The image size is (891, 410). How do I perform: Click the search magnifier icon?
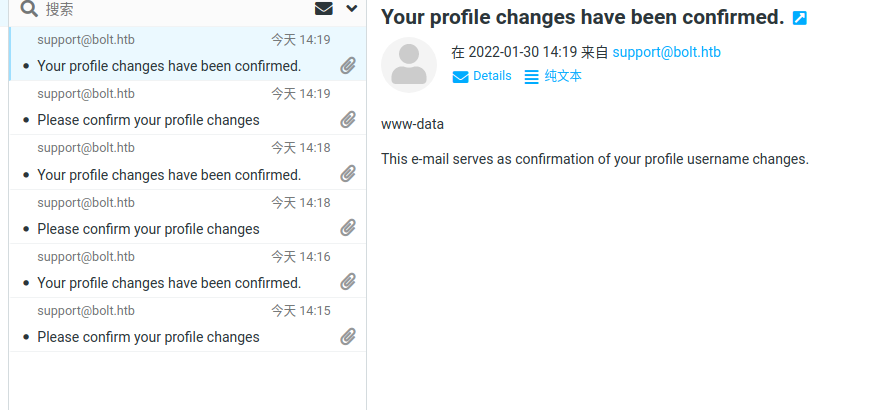click(x=28, y=10)
